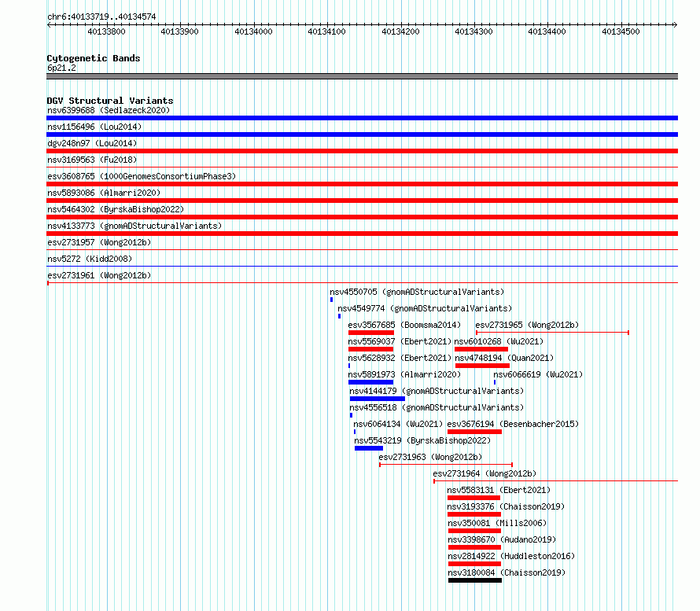Open the dgv248n97 (Lou2014) variant label

[x=92, y=143]
